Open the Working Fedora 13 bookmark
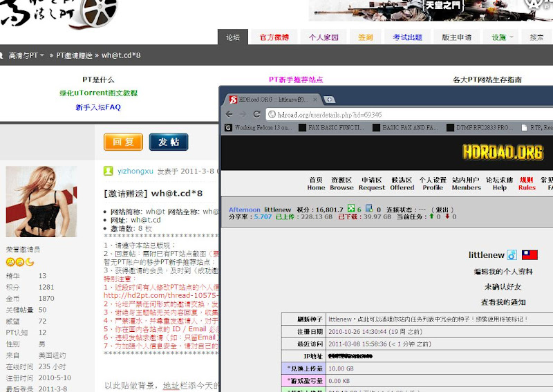 click(259, 128)
